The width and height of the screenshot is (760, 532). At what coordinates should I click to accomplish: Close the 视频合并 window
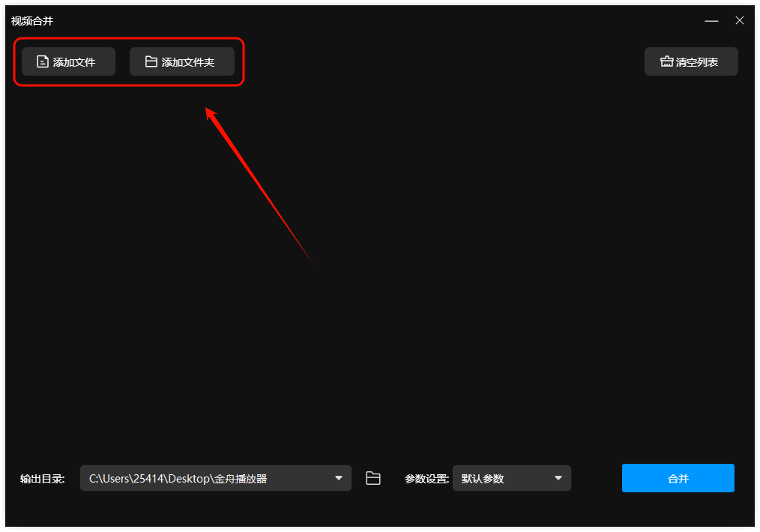click(739, 20)
